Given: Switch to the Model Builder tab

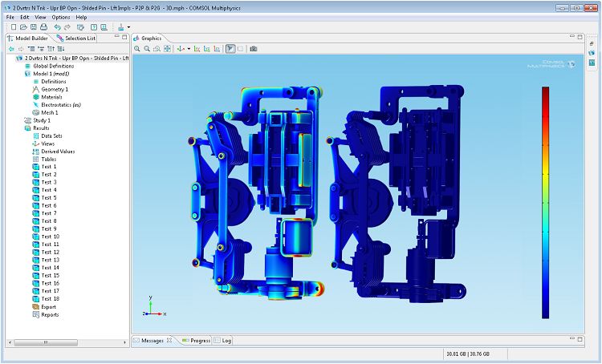Looking at the screenshot, I should (28, 38).
